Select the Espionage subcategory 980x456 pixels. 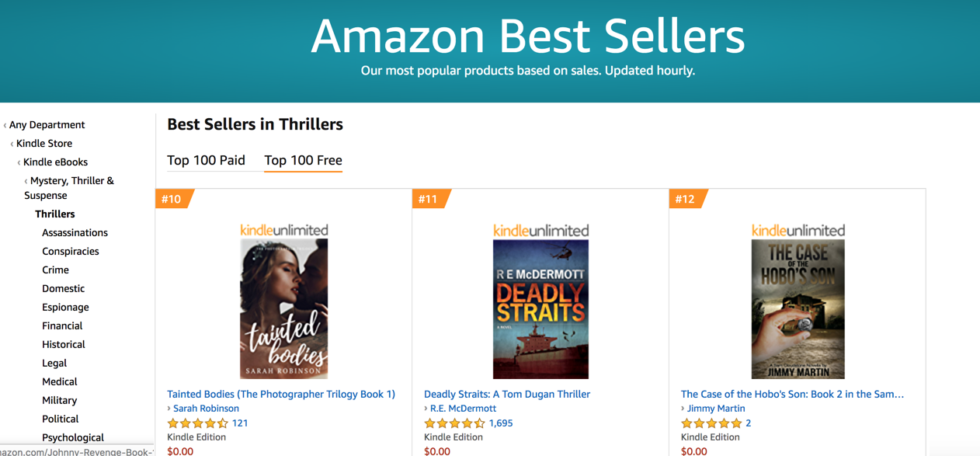[65, 307]
